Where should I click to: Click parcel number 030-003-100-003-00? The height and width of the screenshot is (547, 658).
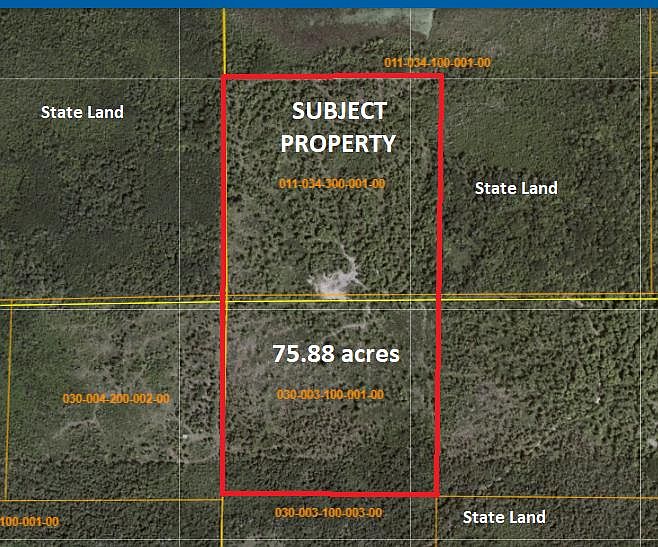(x=329, y=513)
